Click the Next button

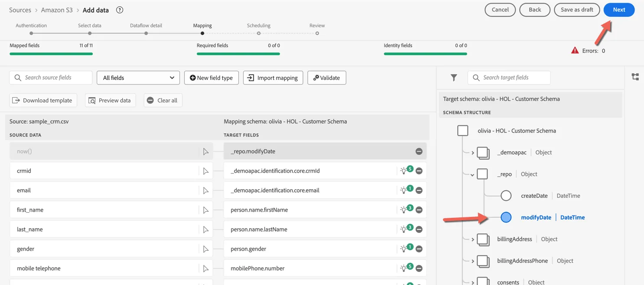tap(619, 10)
